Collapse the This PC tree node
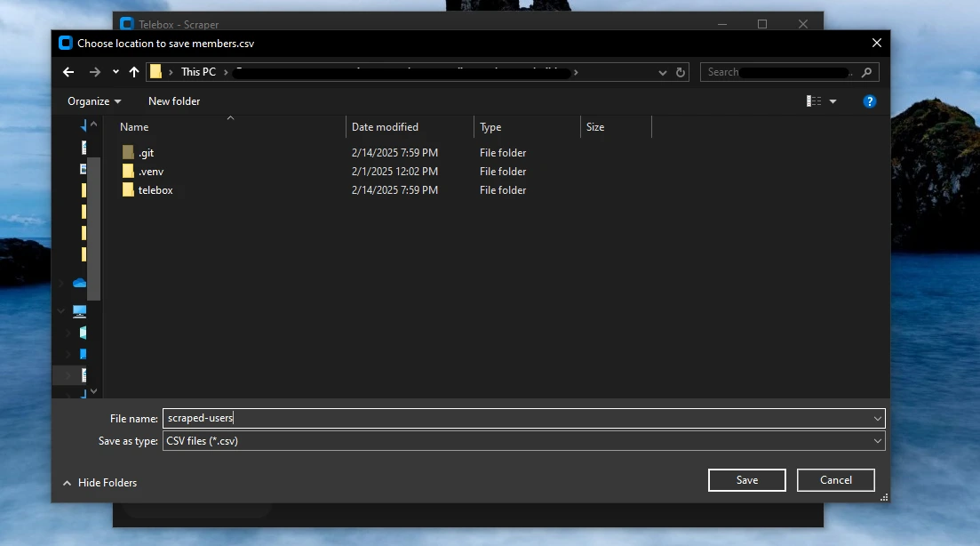 (x=61, y=311)
